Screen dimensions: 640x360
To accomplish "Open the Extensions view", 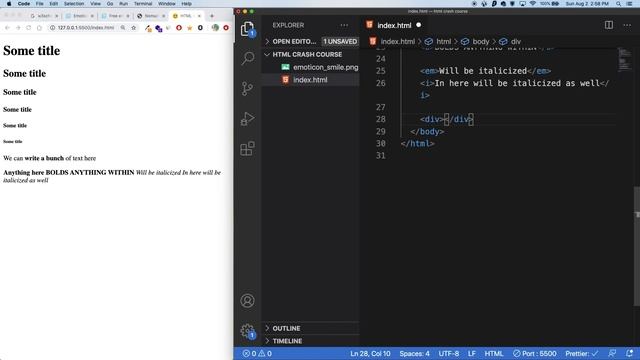I will click(247, 149).
